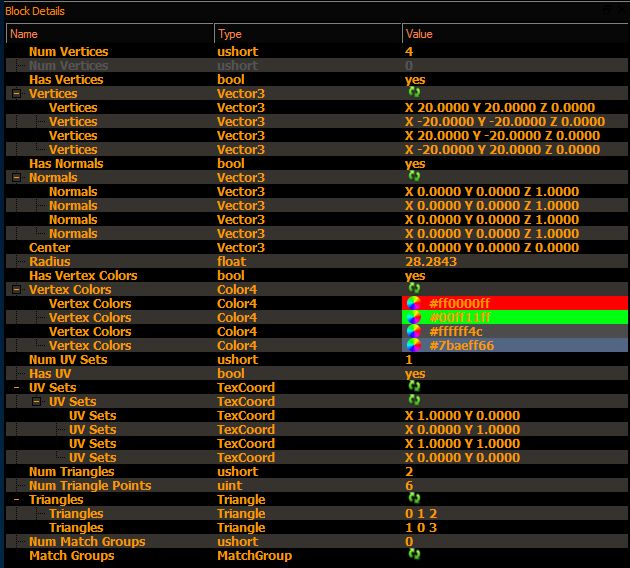
Task: Select the Num Triangle Points row
Action: 317,486
